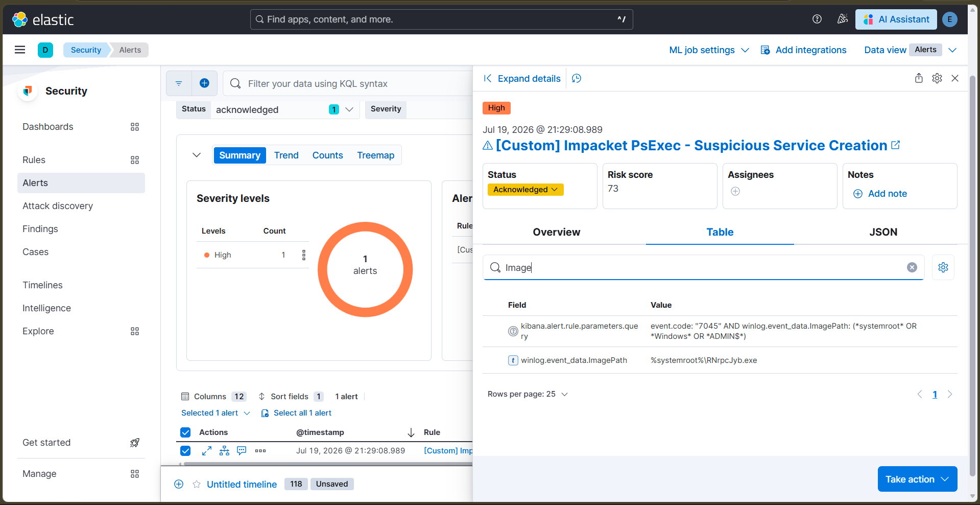Image resolution: width=980 pixels, height=505 pixels.
Task: Open flyout settings gear icon
Action: [x=937, y=78]
